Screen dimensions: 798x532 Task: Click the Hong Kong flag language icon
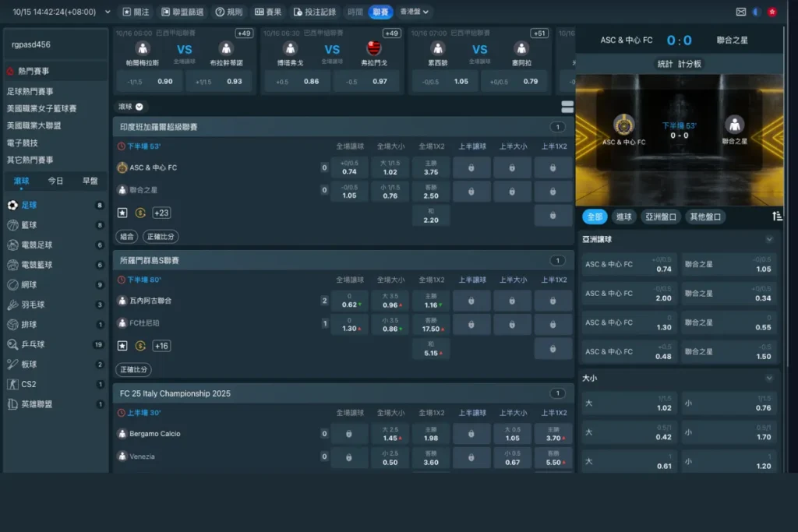point(772,12)
